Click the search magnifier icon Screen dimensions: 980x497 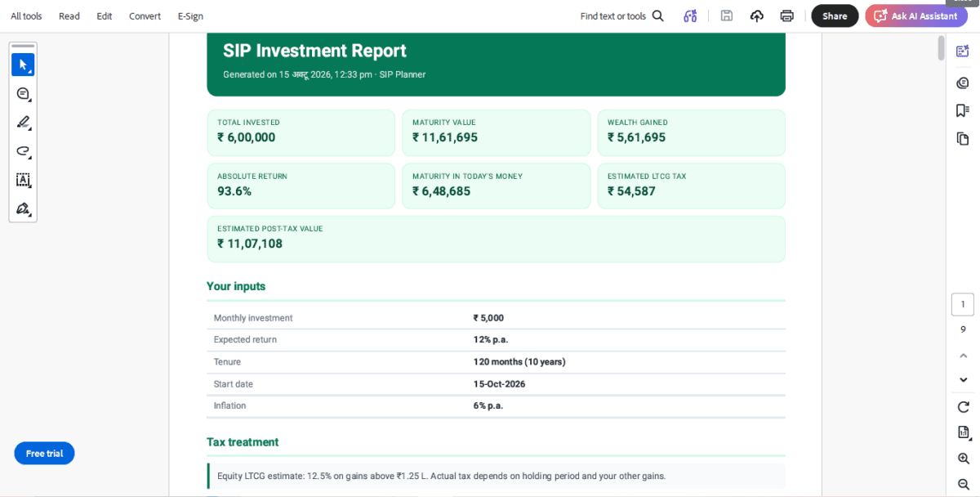pyautogui.click(x=658, y=16)
